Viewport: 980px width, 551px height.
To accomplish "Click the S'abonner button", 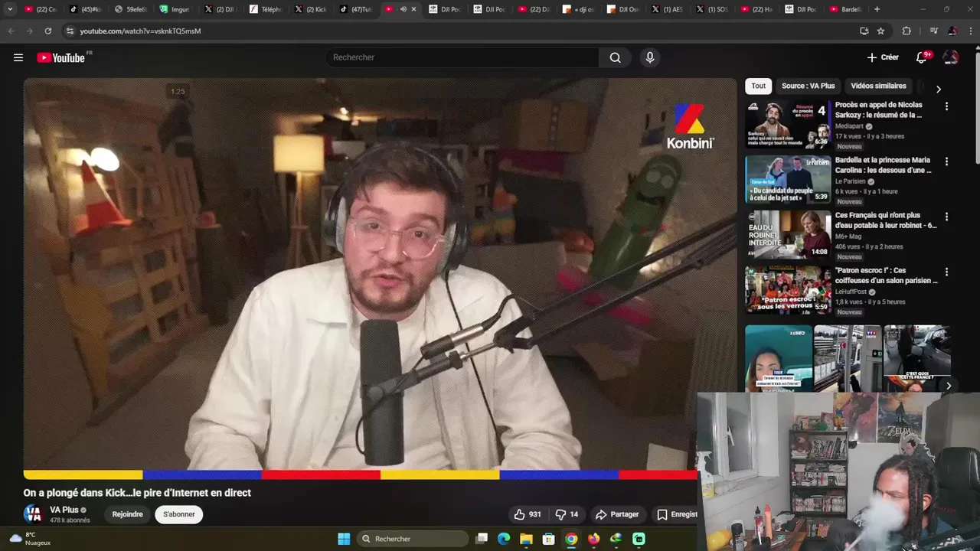I will tap(179, 514).
